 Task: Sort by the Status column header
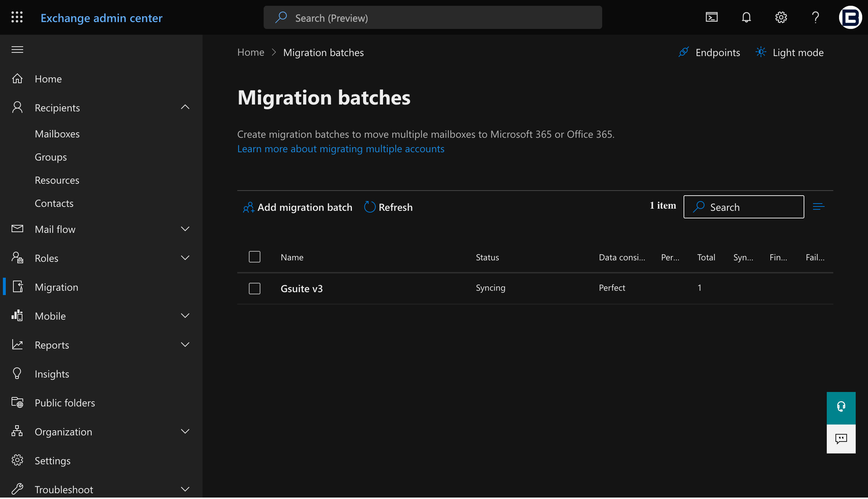pos(487,257)
